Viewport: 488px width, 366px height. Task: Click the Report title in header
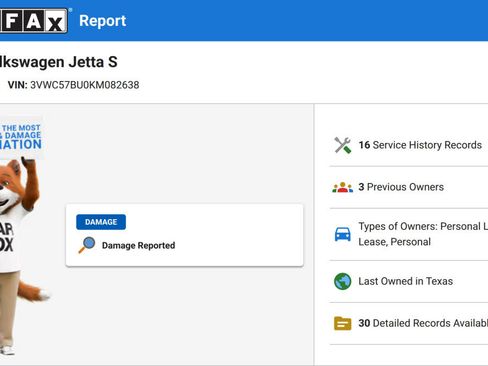tap(103, 21)
